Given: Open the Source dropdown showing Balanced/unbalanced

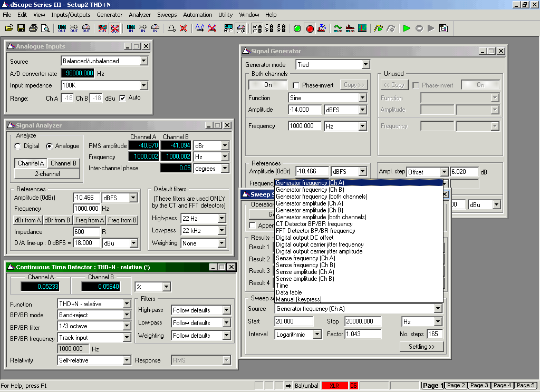Looking at the screenshot, I should [143, 61].
